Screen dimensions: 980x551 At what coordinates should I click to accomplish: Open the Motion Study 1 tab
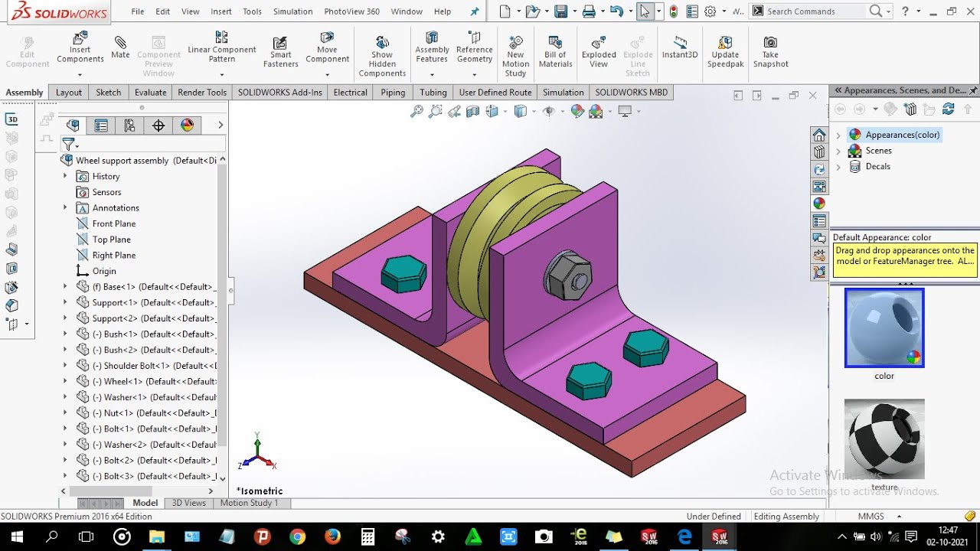point(250,503)
